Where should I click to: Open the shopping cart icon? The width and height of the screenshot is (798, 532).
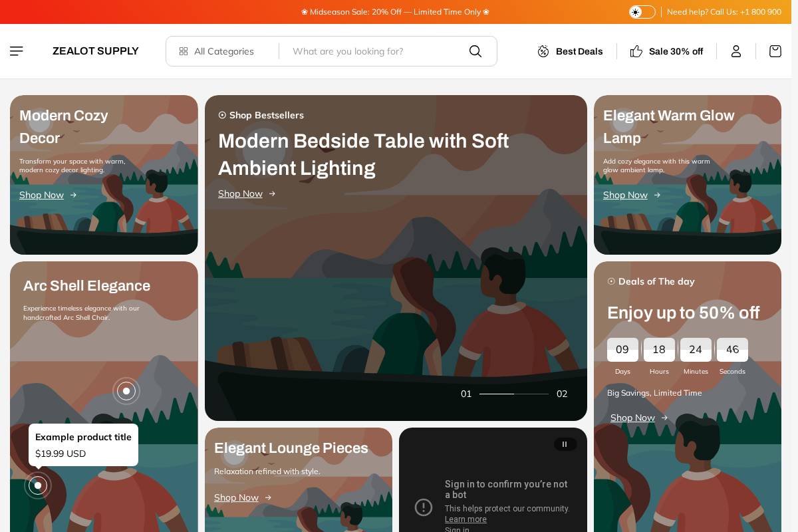click(775, 51)
